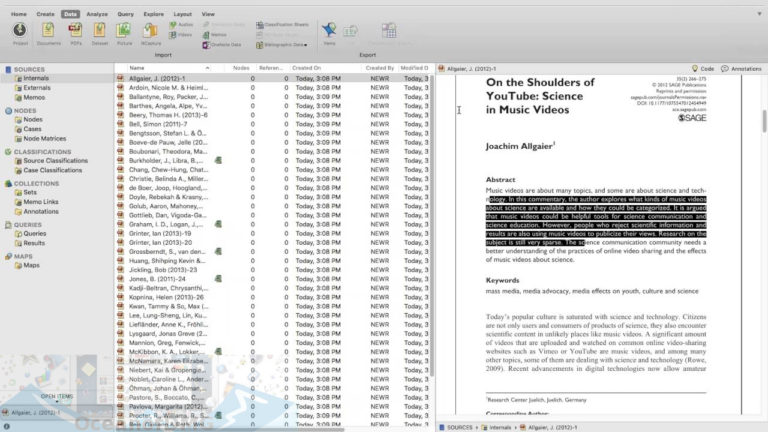Click Internals in the bottom breadcrumb
768x432 pixels.
point(496,428)
